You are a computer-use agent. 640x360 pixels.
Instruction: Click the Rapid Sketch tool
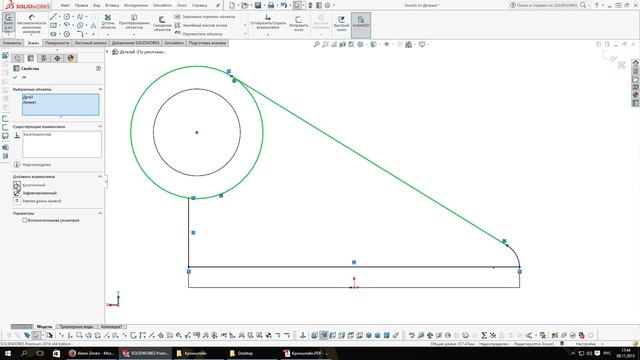pyautogui.click(x=341, y=23)
